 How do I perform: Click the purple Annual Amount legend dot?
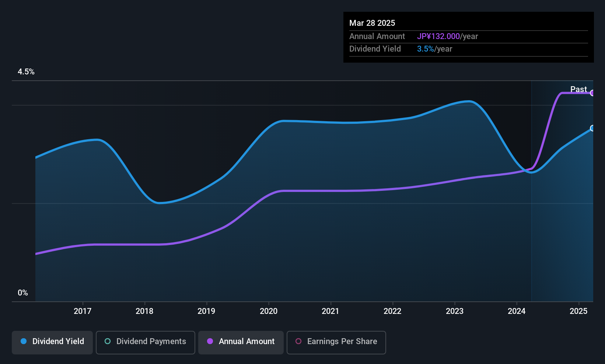click(210, 341)
